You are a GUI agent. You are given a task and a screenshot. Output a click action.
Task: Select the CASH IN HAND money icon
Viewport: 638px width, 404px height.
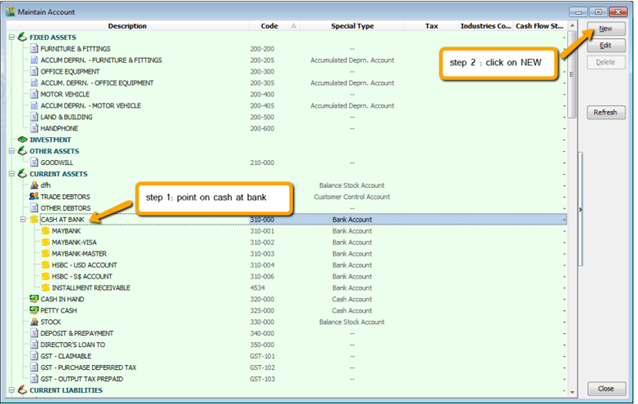pos(34,299)
